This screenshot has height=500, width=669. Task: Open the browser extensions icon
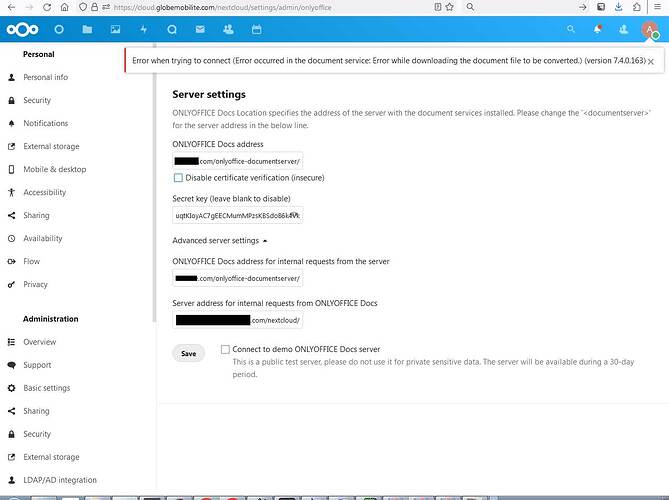(x=637, y=7)
